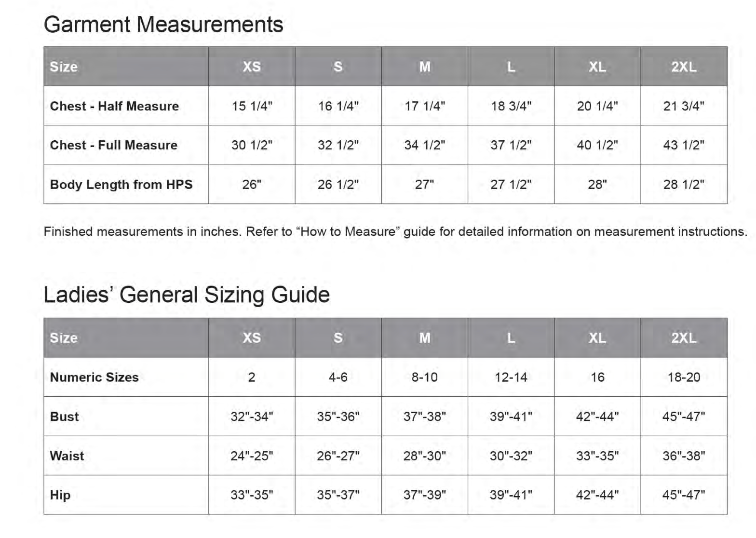Screen dimensions: 756x538
Task: Click the Body Length from HPS label
Action: [121, 185]
